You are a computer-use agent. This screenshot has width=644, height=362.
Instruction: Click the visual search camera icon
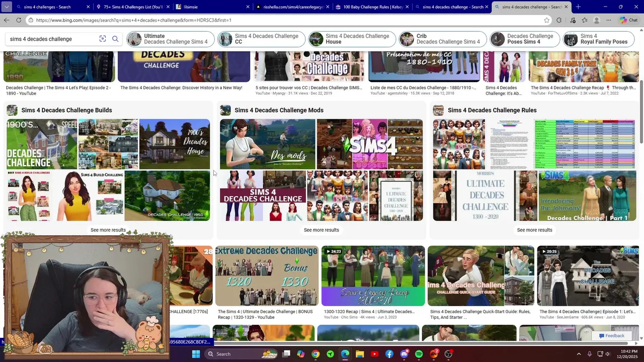(x=103, y=39)
